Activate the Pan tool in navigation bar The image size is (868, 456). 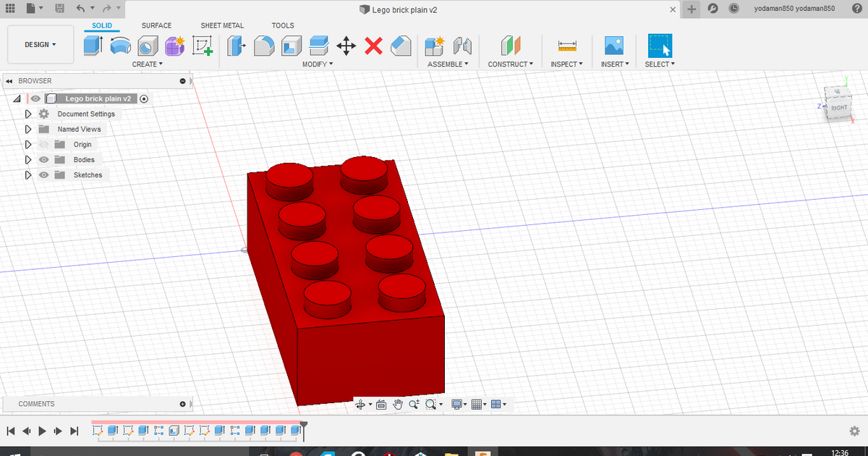[x=398, y=404]
